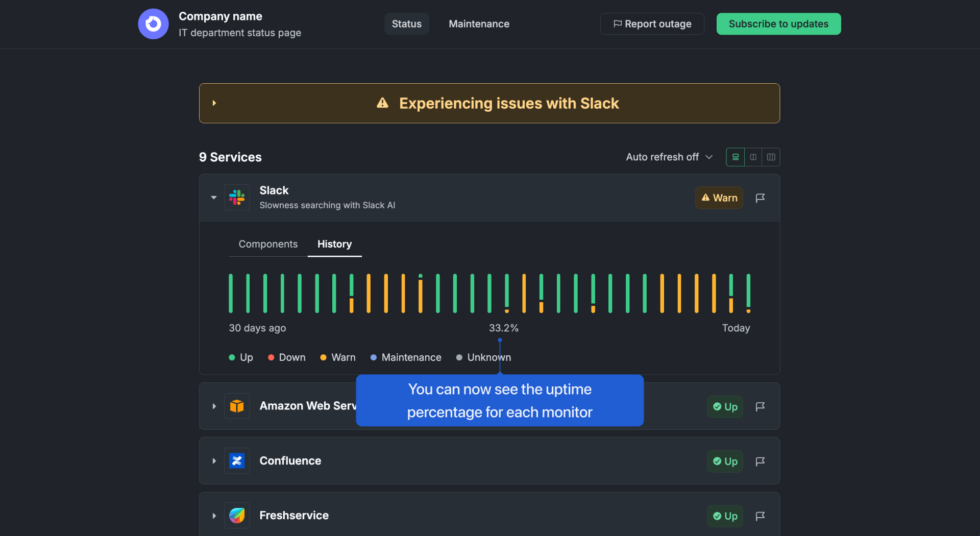Screen dimensions: 980x536
Task: Click the 'Company name' title text
Action: tap(220, 16)
